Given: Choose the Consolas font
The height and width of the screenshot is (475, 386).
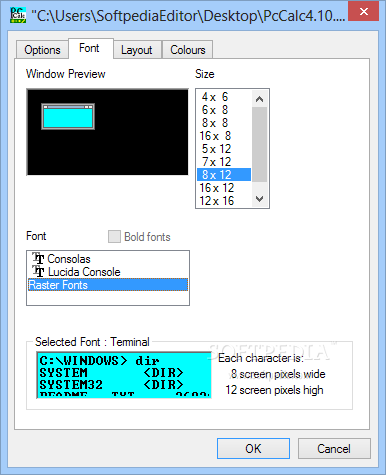Looking at the screenshot, I should 108,259.
